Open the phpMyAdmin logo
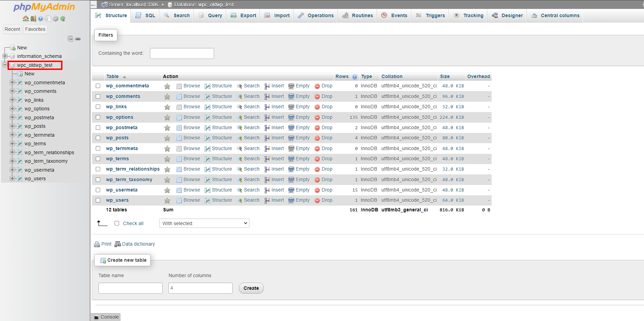644x321 pixels. [x=44, y=7]
